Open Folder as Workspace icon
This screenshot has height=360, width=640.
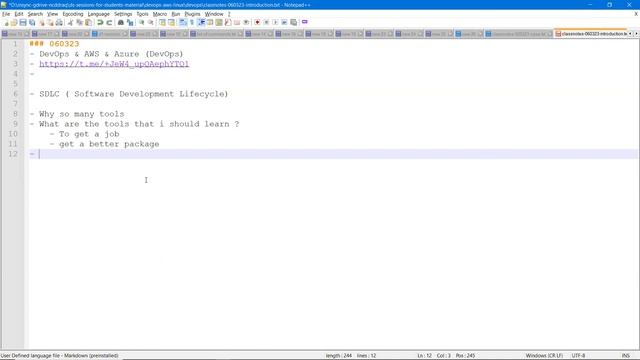coord(237,22)
